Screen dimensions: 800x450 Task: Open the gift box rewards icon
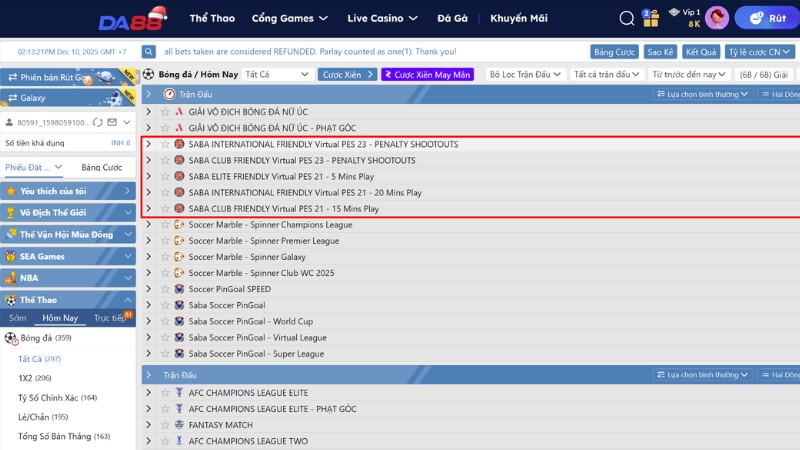(x=651, y=18)
